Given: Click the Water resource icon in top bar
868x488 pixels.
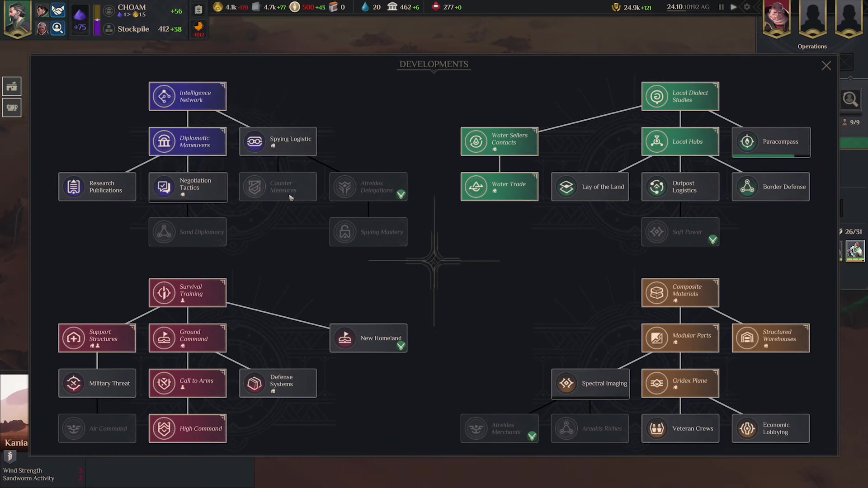Looking at the screenshot, I should pyautogui.click(x=363, y=7).
